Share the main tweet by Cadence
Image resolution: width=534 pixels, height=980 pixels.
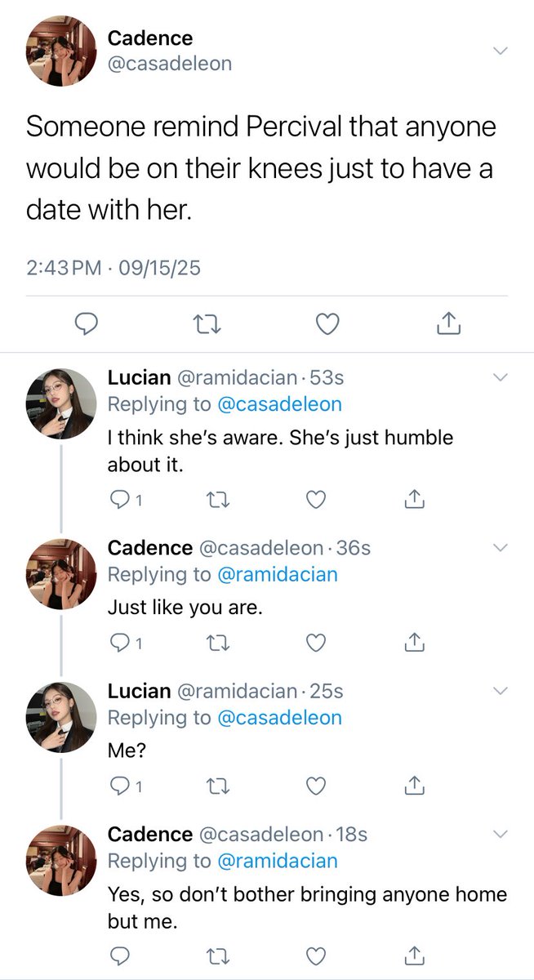pyautogui.click(x=448, y=325)
